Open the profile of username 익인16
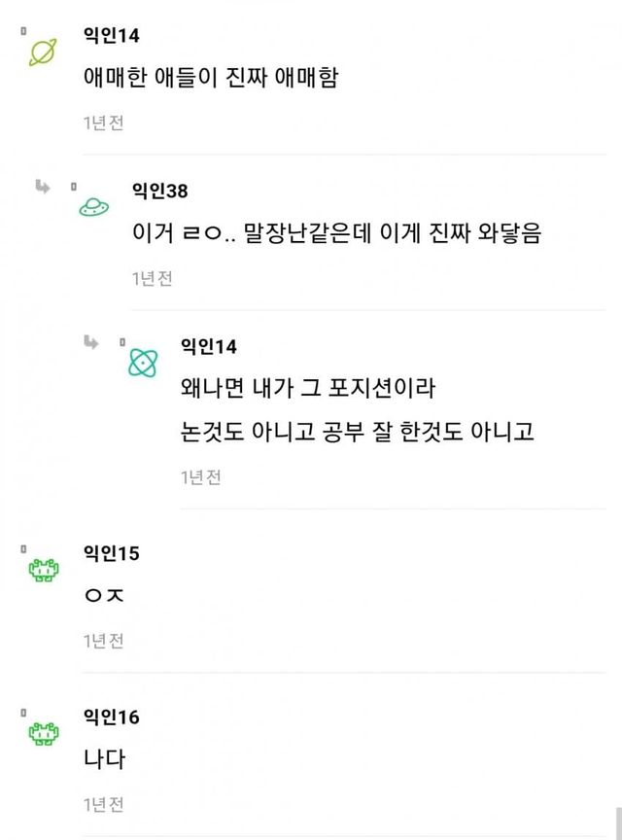 click(112, 717)
